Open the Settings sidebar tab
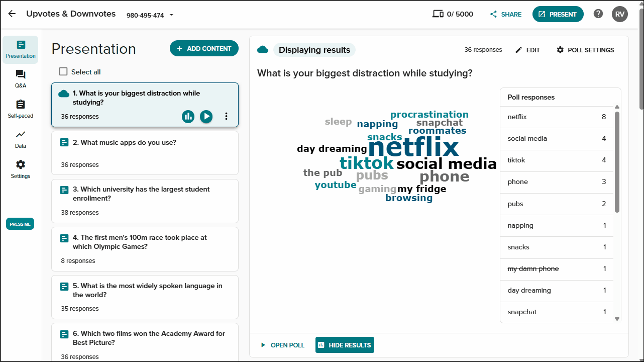Image resolution: width=644 pixels, height=362 pixels. point(21,169)
